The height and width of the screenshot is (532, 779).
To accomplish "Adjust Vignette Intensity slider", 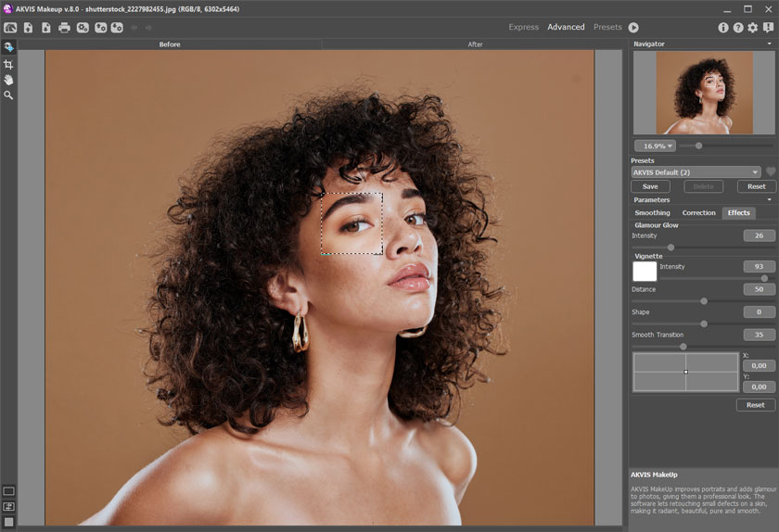I will (717, 279).
